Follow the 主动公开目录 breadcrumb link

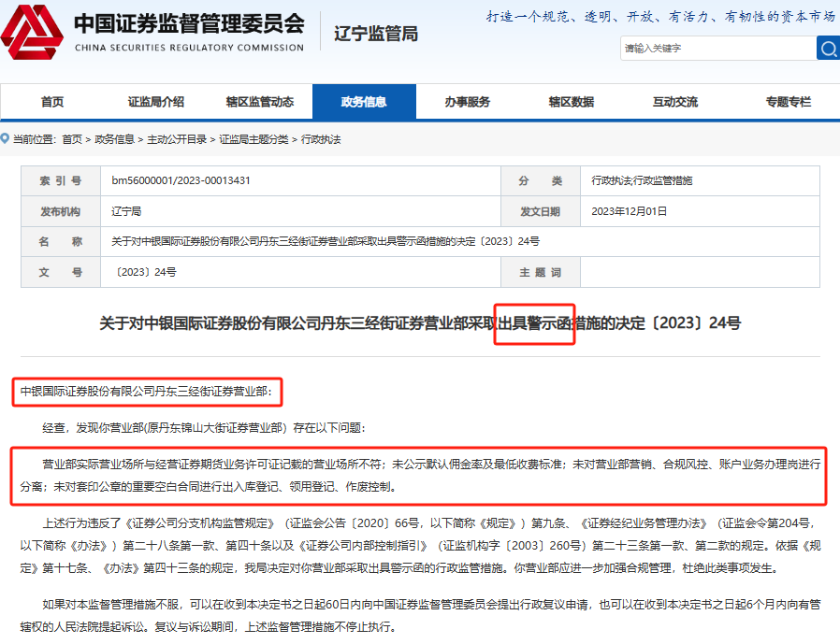pos(177,139)
